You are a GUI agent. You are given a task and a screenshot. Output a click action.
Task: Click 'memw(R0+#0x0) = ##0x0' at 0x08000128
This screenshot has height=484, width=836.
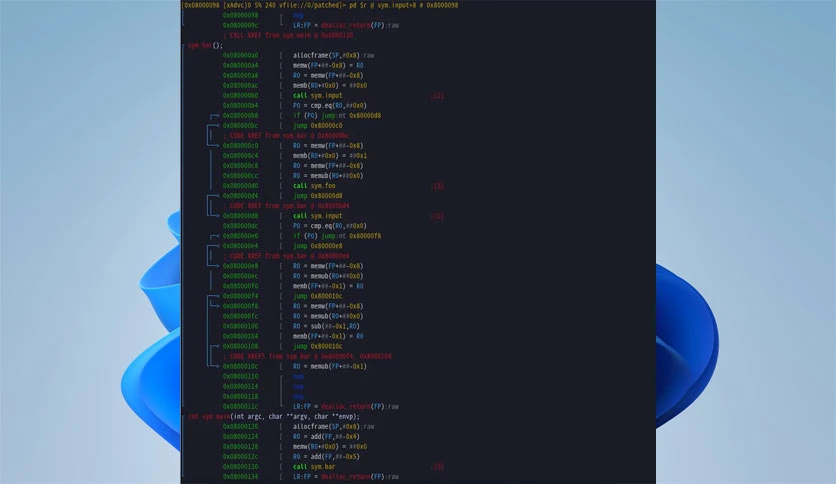click(x=329, y=447)
